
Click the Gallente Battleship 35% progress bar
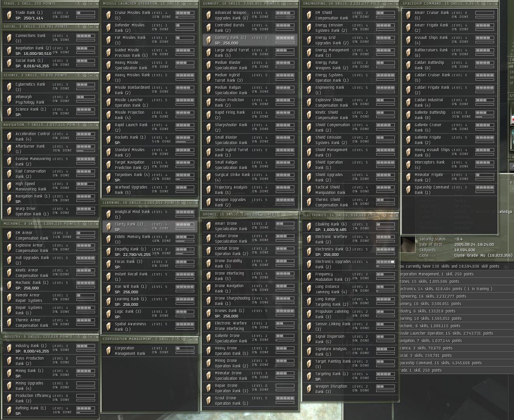tap(484, 117)
